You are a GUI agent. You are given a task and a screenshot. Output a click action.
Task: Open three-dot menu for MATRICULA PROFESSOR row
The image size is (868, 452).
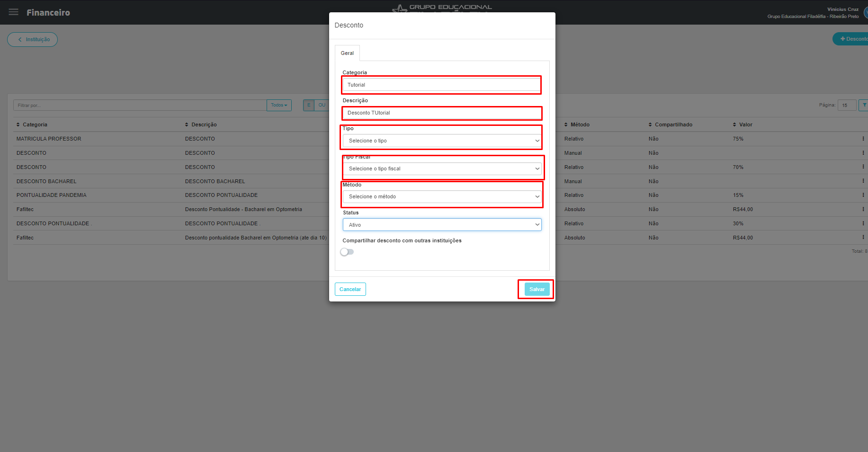click(863, 139)
